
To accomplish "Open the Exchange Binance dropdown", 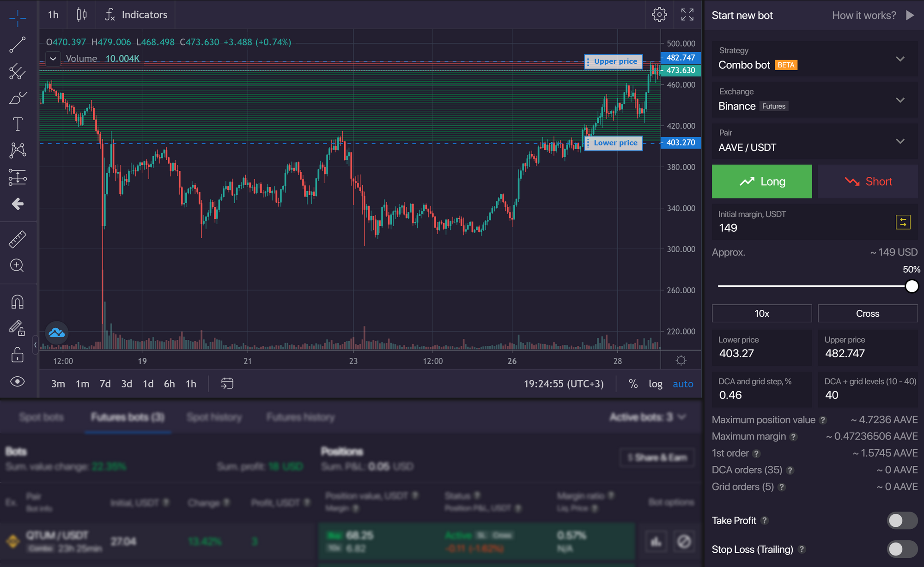I will coord(900,100).
